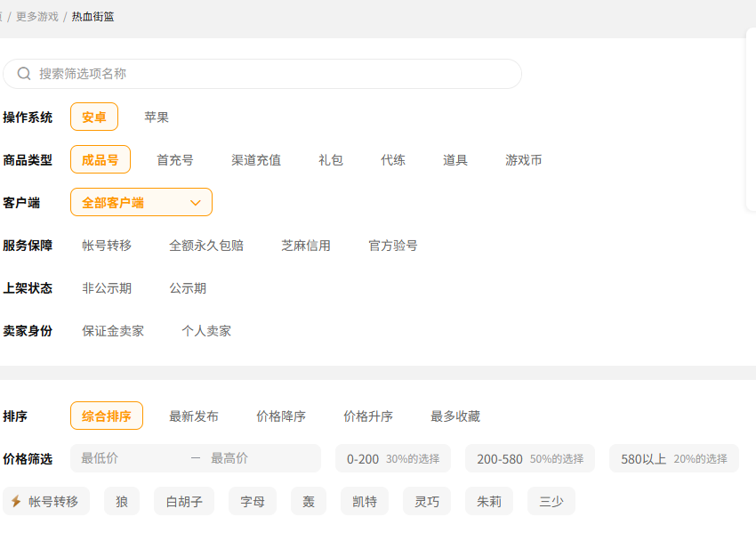Click the lightning icon on 帐号转移 tag

point(16,502)
